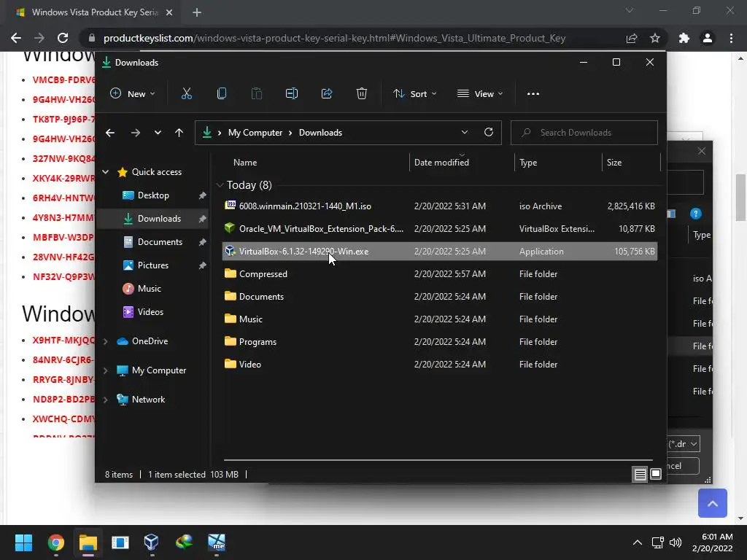Click the Delete trash icon in Explorer toolbar

pos(362,94)
